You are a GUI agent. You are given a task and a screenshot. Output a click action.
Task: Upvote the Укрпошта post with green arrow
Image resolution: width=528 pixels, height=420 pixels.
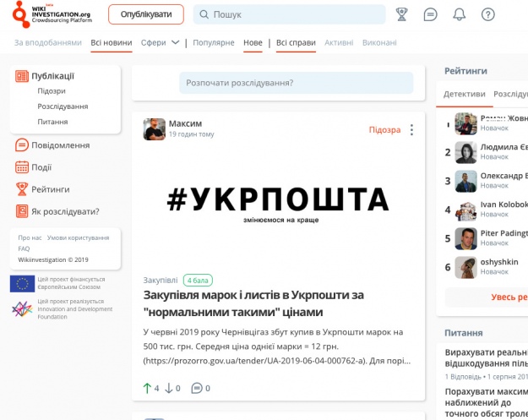tap(147, 388)
